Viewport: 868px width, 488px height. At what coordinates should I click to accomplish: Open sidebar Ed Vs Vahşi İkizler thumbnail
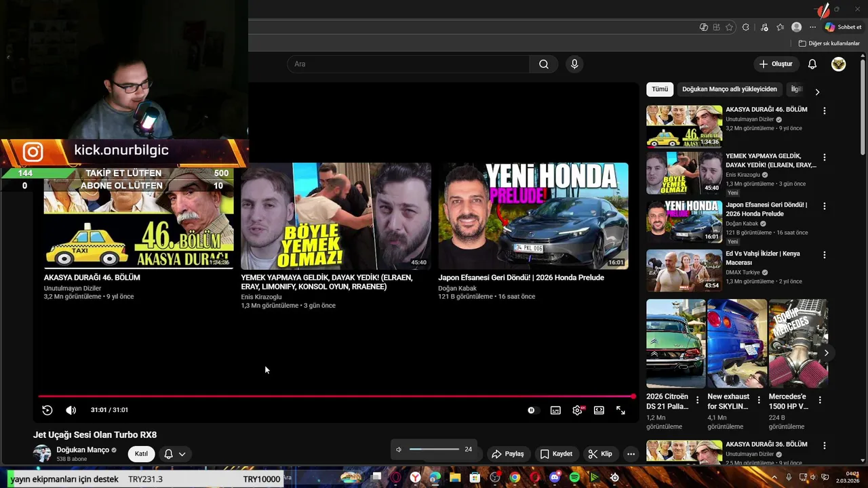(684, 270)
